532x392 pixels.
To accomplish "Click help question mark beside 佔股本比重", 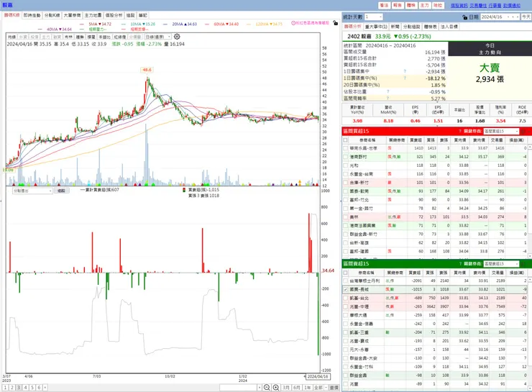I will pos(387,91).
